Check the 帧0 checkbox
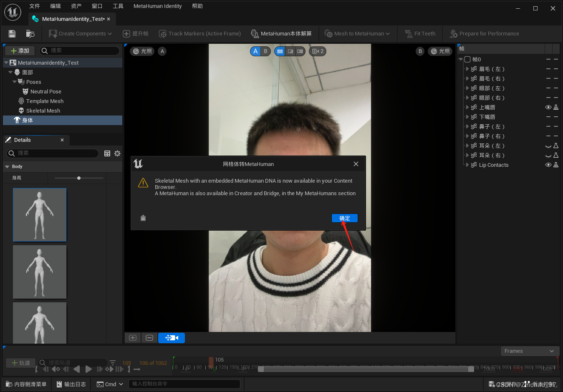Screen dimensions: 563x392 tap(467, 59)
